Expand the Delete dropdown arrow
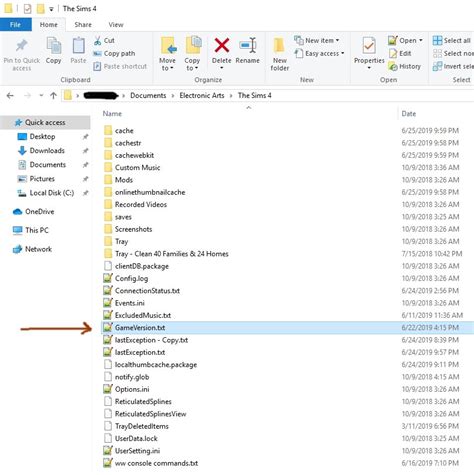 tap(222, 68)
